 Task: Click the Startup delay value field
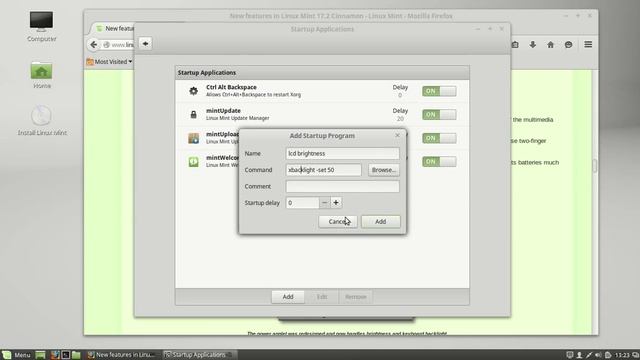(x=302, y=202)
